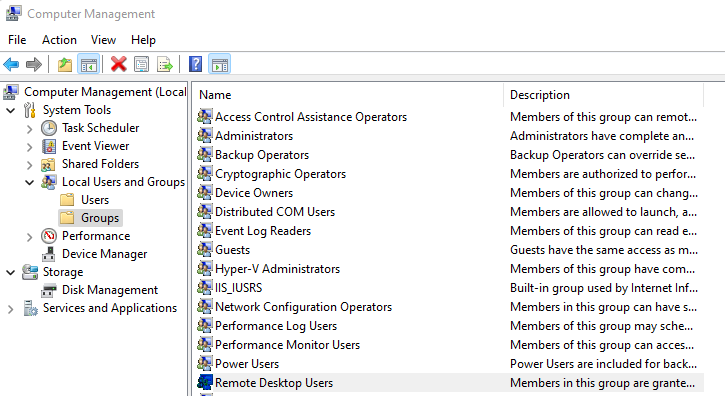This screenshot has width=725, height=396.
Task: Select the Event Log Readers group name
Action: (263, 231)
